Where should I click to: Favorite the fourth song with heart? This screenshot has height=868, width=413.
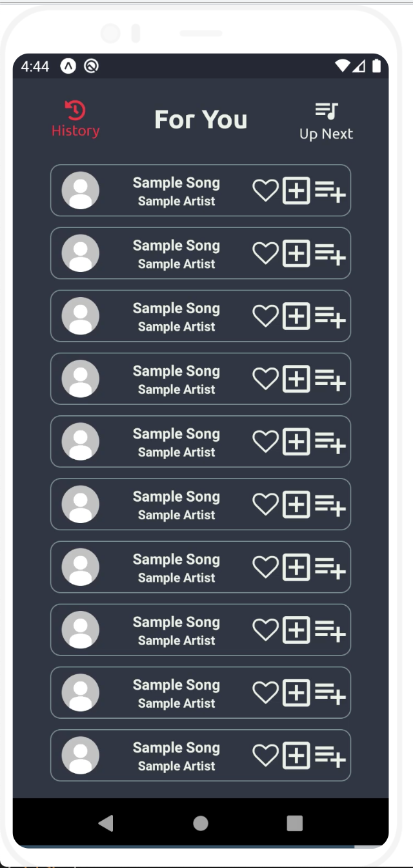[265, 379]
